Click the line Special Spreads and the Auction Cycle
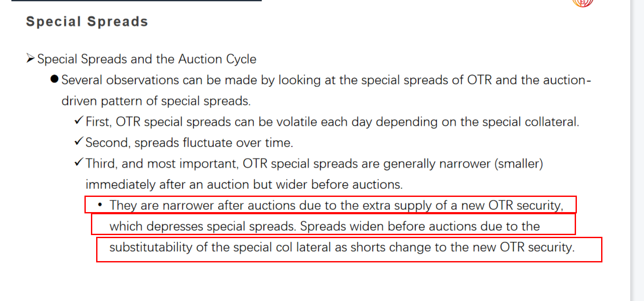 click(x=147, y=59)
